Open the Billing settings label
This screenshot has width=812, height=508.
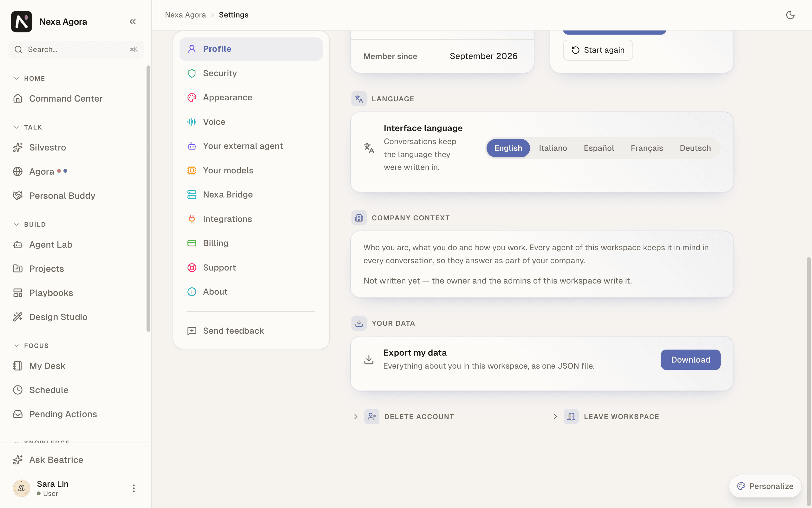[215, 243]
